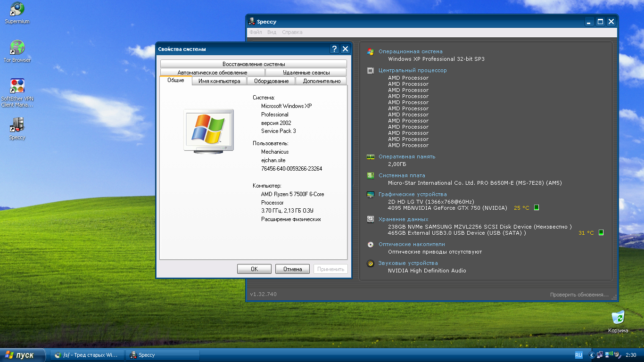This screenshot has width=644, height=362.
Task: Click the Оперативная память RAM icon
Action: 371,157
